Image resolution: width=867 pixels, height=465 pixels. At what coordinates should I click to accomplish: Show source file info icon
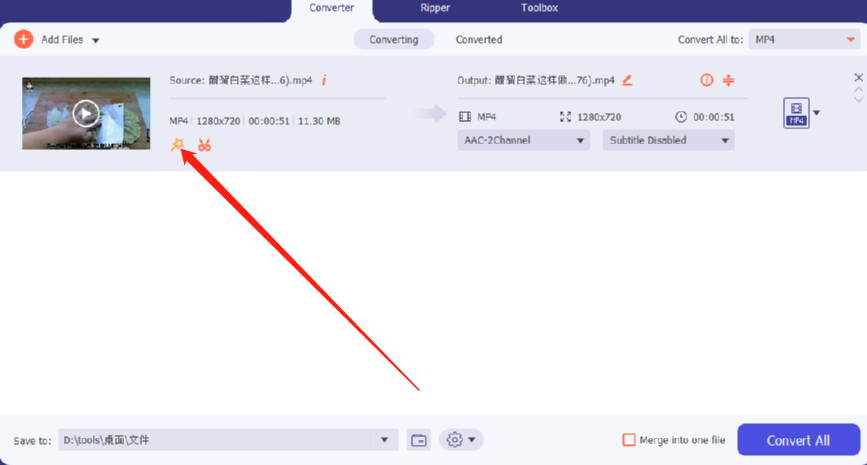pos(324,81)
